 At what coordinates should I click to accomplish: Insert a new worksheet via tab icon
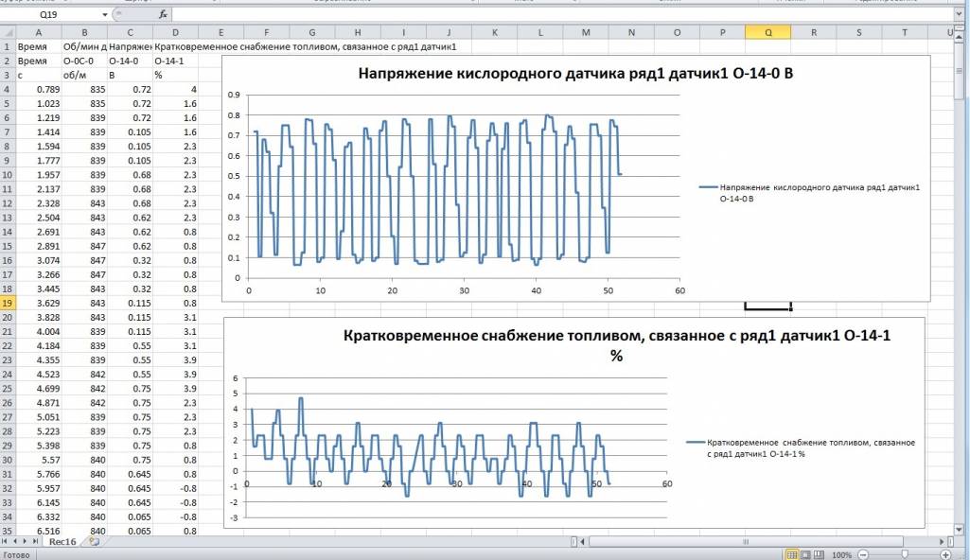(93, 542)
